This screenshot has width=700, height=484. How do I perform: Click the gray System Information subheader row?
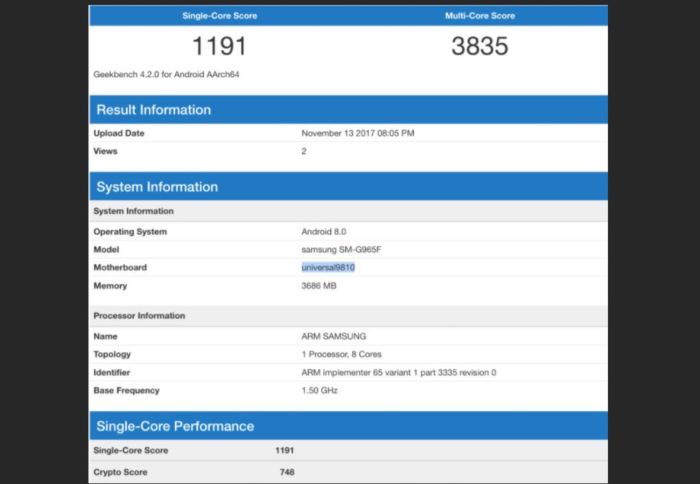tap(348, 211)
